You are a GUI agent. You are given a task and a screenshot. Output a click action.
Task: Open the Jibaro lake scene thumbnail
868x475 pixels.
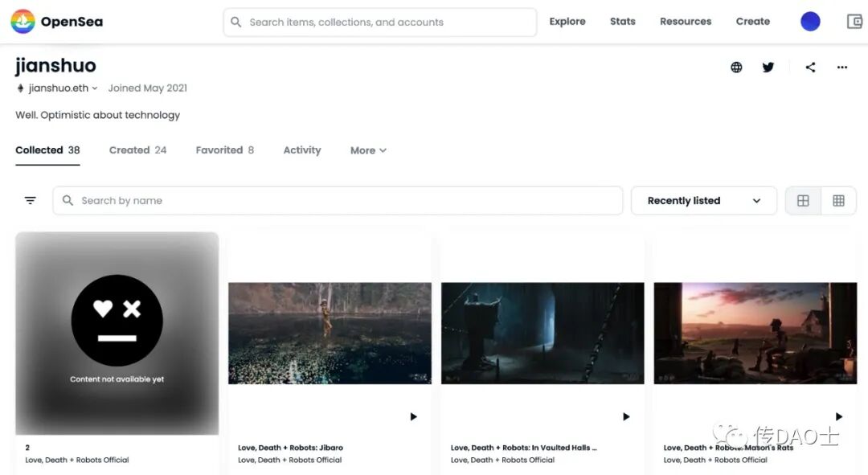pos(330,334)
